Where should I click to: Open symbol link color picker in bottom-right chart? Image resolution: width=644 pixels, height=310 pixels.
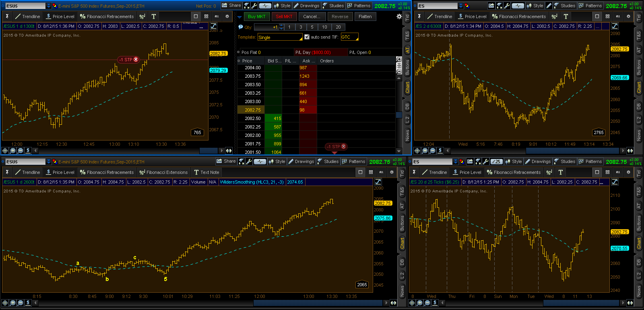[x=461, y=161]
